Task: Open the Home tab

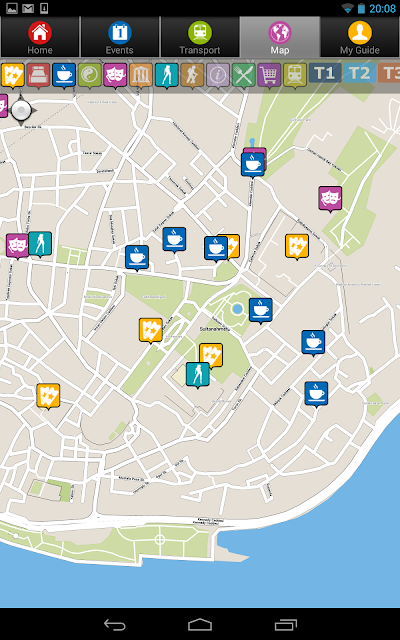Action: 40,37
